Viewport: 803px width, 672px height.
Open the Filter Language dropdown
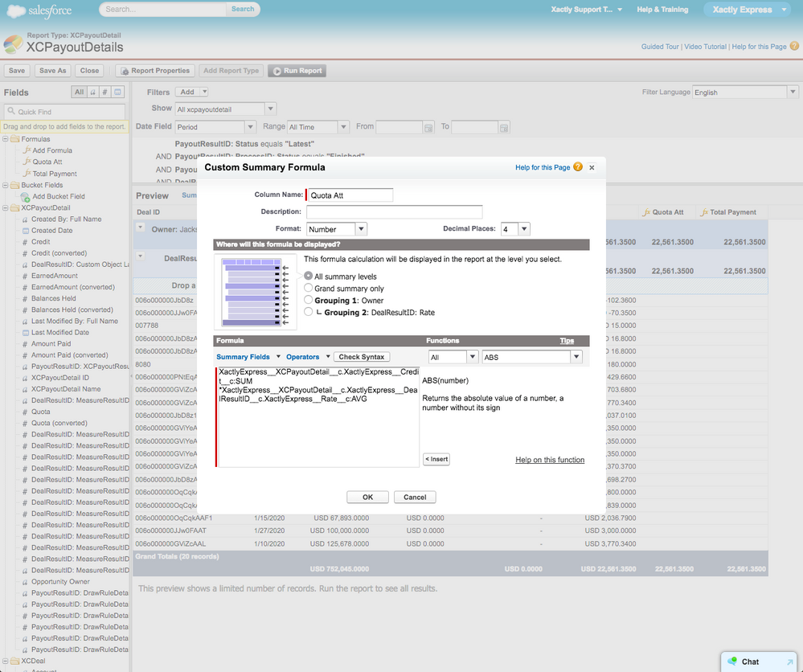coord(793,92)
